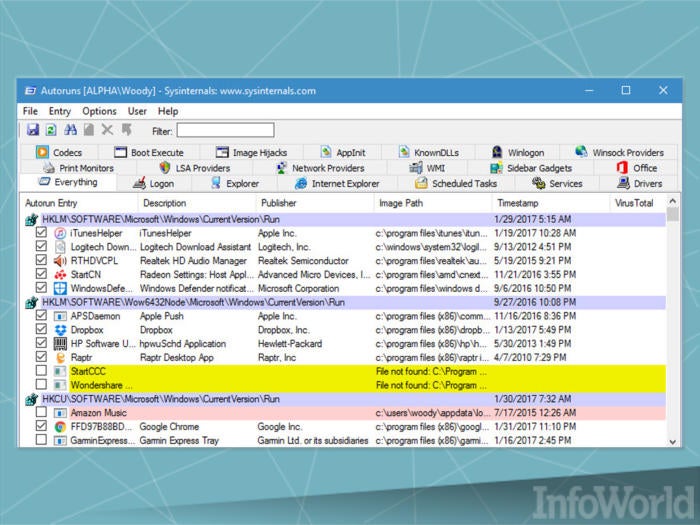The image size is (700, 525).
Task: Click the StartCN AMD icon
Action: coord(60,275)
